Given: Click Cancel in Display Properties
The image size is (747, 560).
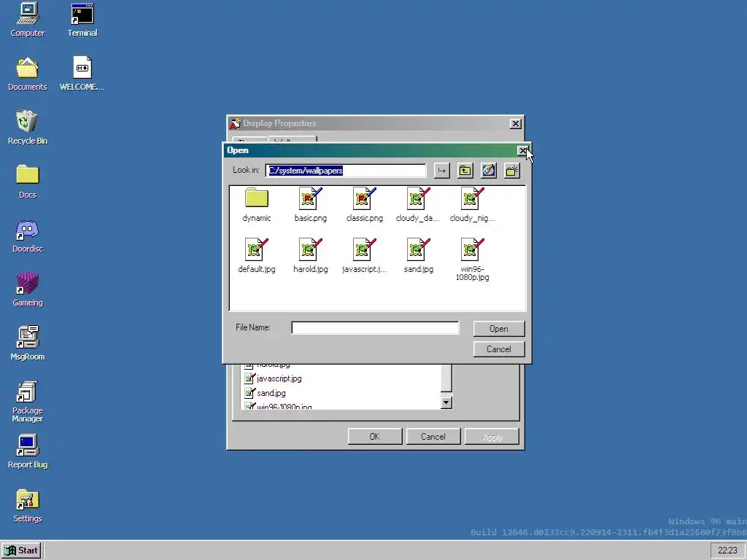Looking at the screenshot, I should click(x=433, y=437).
